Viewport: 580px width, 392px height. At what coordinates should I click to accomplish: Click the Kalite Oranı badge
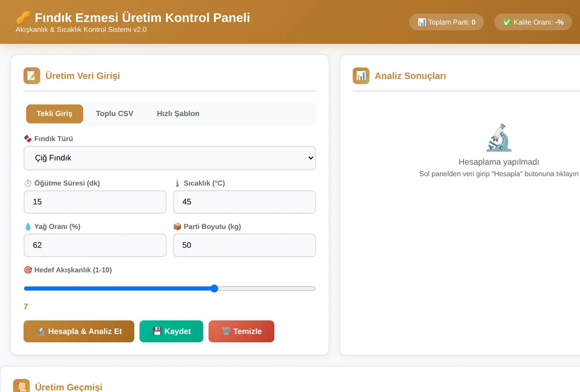533,22
